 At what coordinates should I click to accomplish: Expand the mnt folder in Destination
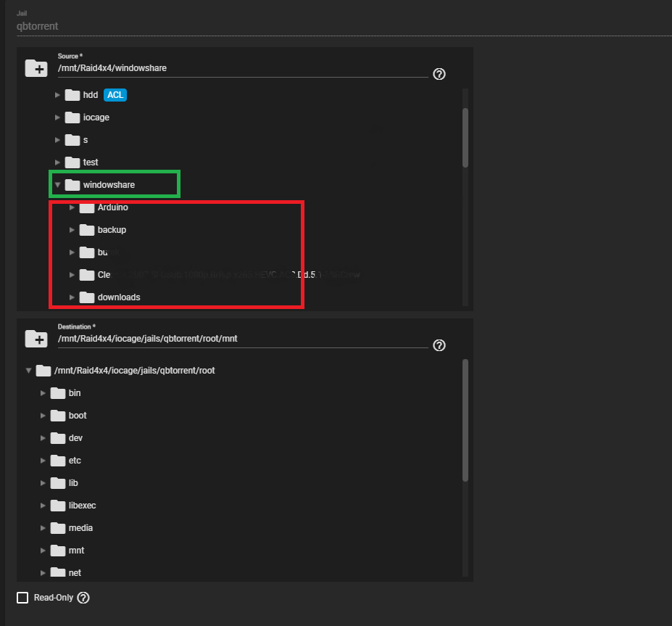coord(43,551)
